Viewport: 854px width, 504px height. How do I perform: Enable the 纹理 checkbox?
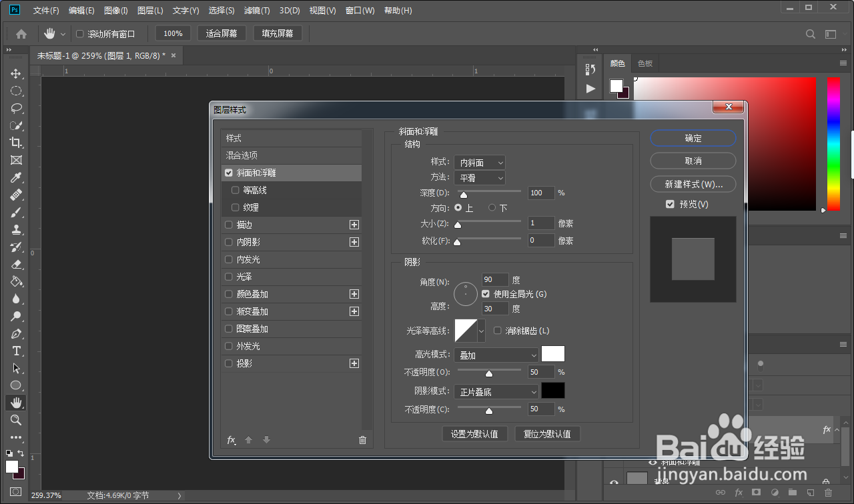click(235, 207)
